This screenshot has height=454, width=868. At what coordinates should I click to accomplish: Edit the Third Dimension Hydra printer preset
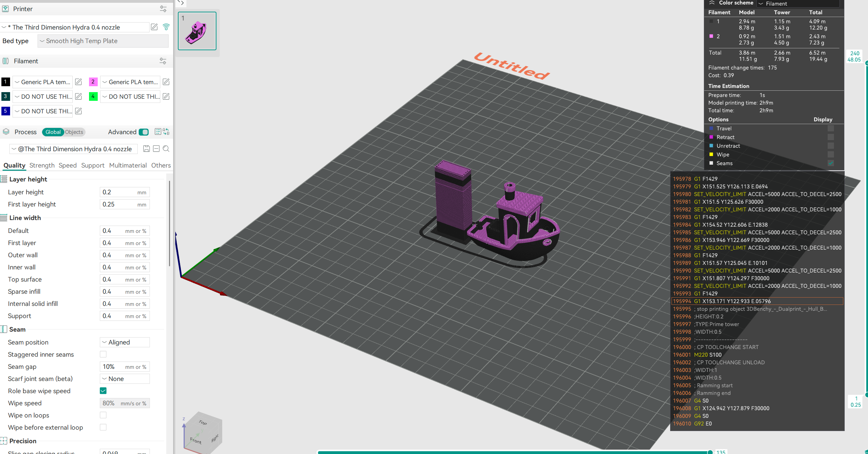pyautogui.click(x=154, y=27)
